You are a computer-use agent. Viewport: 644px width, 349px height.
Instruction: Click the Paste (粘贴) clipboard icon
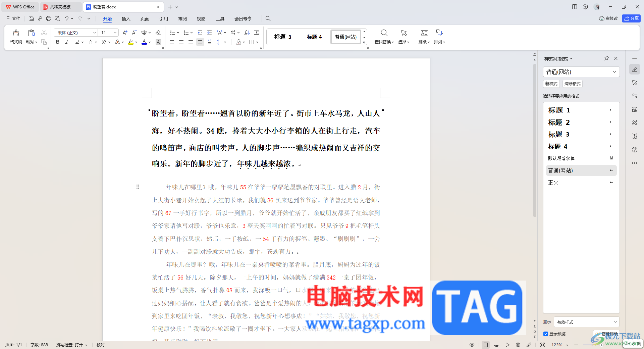pos(32,33)
